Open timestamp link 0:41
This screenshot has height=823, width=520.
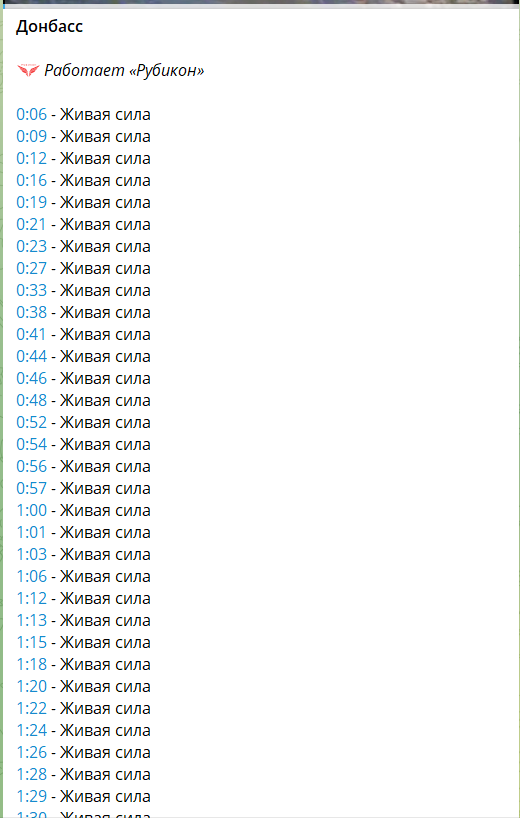click(31, 334)
